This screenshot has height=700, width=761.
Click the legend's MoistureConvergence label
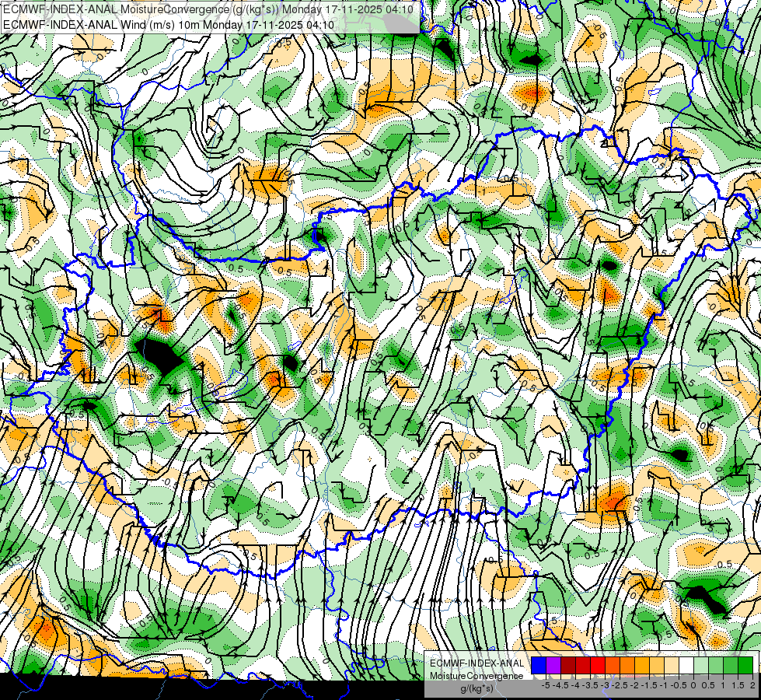(476, 676)
